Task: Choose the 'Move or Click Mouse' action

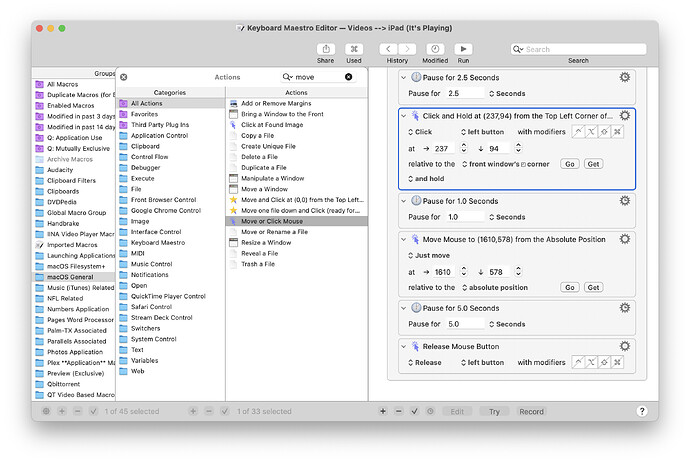Action: pyautogui.click(x=297, y=221)
